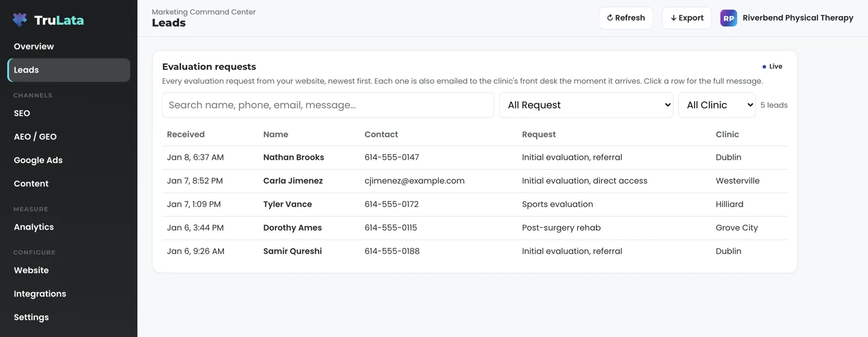Click the Riverbend Physical Therapy account name
The height and width of the screenshot is (337, 868).
tap(797, 18)
